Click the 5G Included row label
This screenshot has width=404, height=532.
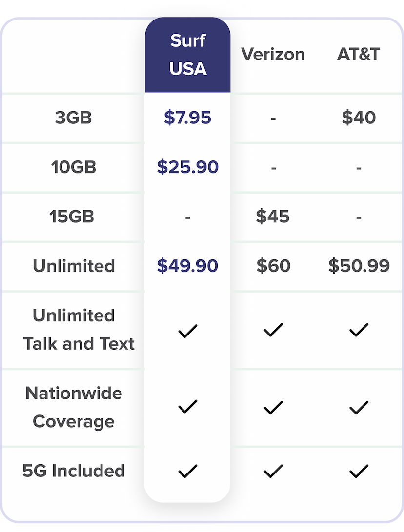pos(74,471)
